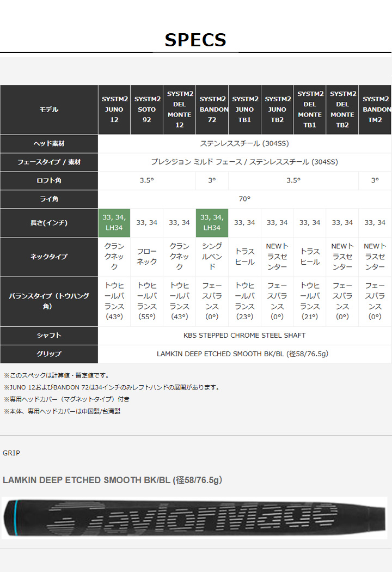This screenshot has height=572, width=392.
Task: Select the 本体、専用ヘッドカバーは中国製/台湾製 note
Action: click(x=62, y=411)
